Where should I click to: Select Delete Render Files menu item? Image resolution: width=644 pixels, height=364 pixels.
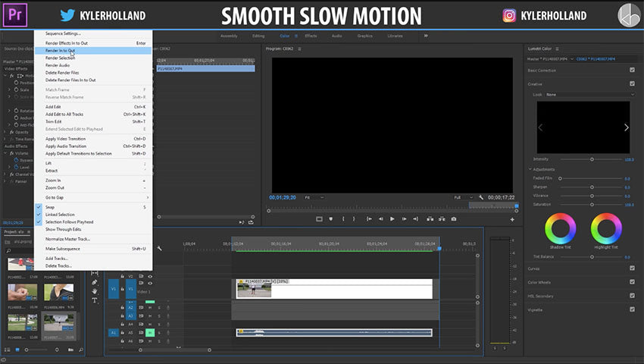click(x=94, y=73)
